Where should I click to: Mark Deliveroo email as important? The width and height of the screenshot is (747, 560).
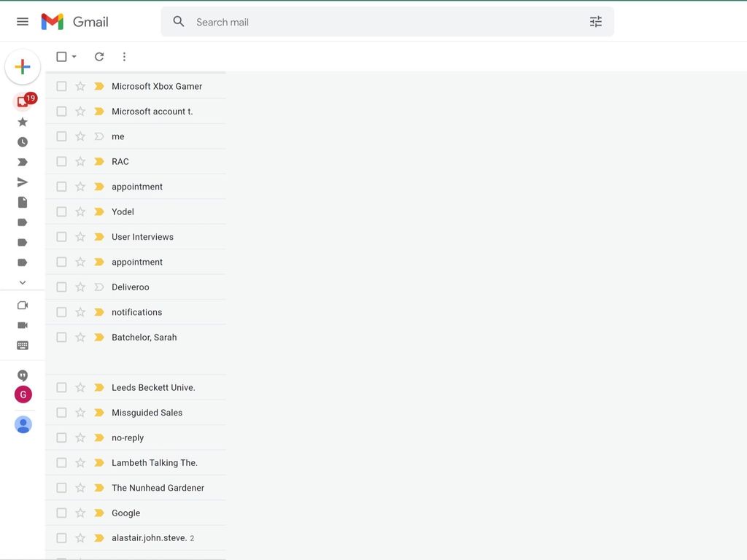click(99, 287)
